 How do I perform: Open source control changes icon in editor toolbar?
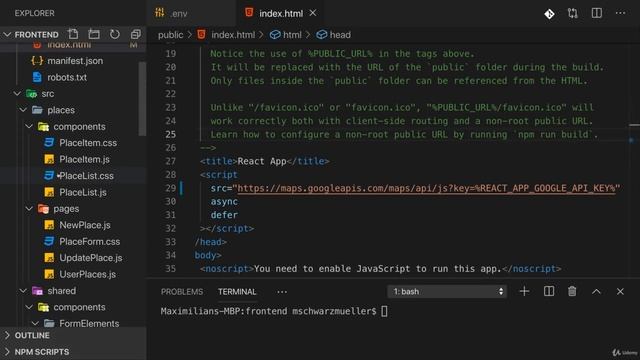(549, 14)
